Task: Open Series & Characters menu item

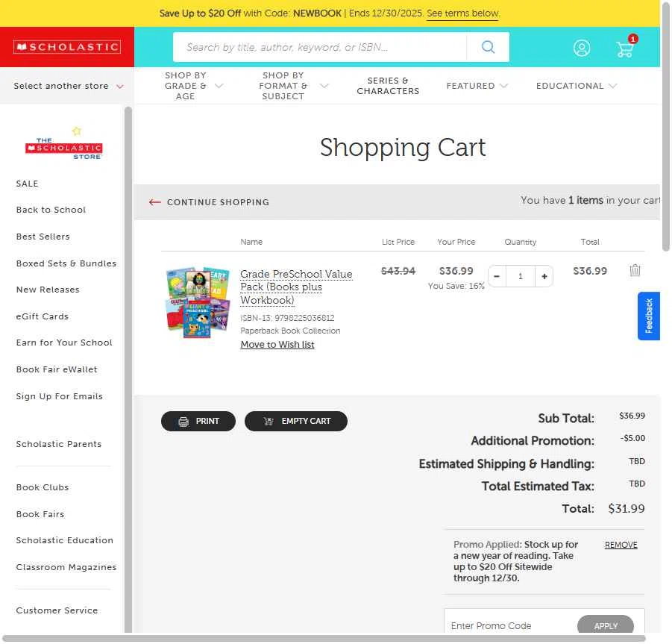Action: (x=388, y=86)
